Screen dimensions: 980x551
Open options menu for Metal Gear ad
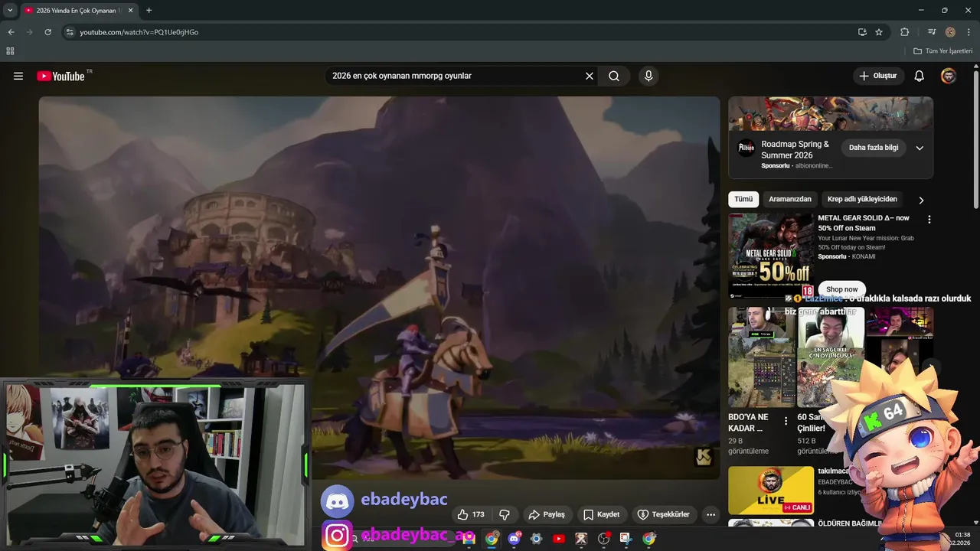pos(929,220)
